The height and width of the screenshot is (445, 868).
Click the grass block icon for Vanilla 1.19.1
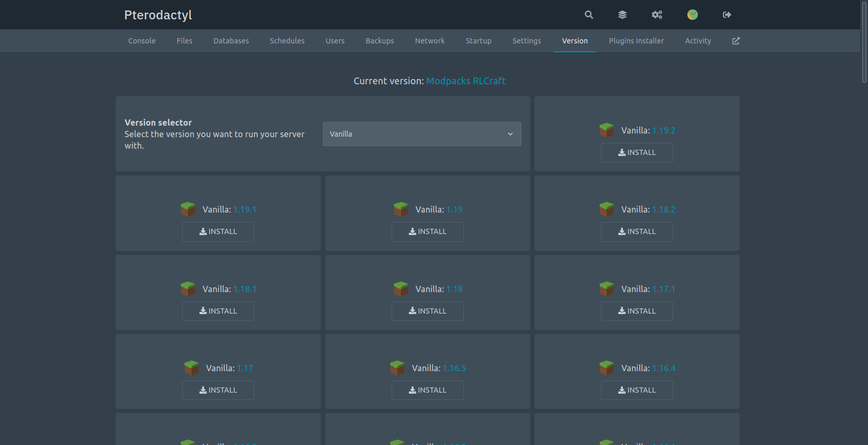188,209
